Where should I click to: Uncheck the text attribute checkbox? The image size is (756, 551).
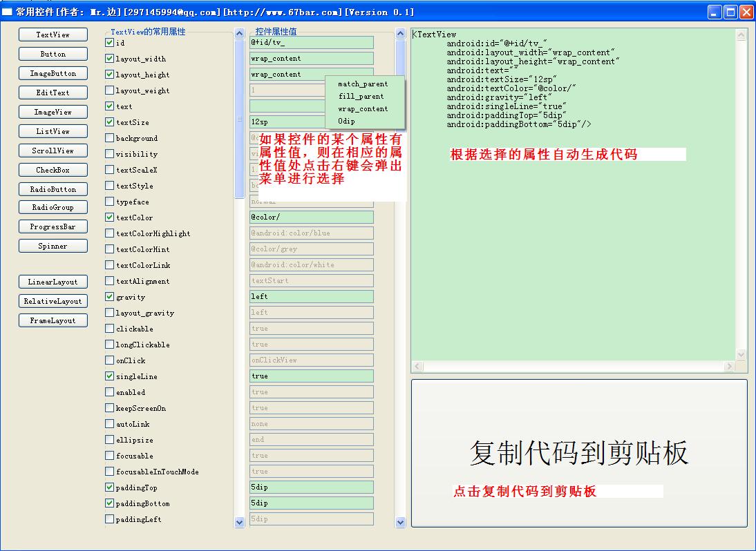(x=109, y=106)
